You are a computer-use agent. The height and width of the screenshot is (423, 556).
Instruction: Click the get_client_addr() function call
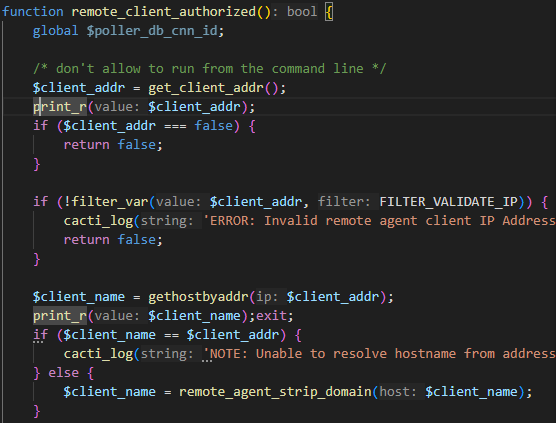click(x=213, y=88)
